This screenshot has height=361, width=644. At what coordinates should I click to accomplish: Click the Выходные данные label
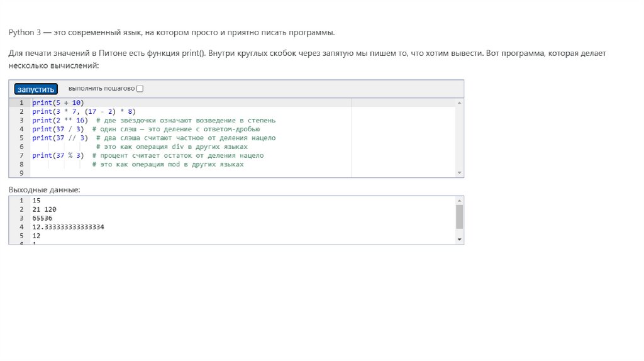point(45,190)
